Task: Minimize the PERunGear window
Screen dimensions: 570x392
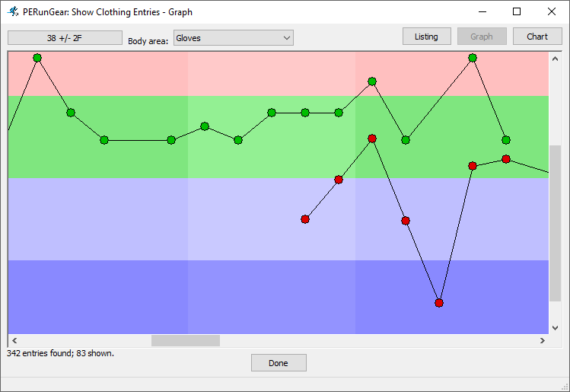Action: (482, 12)
